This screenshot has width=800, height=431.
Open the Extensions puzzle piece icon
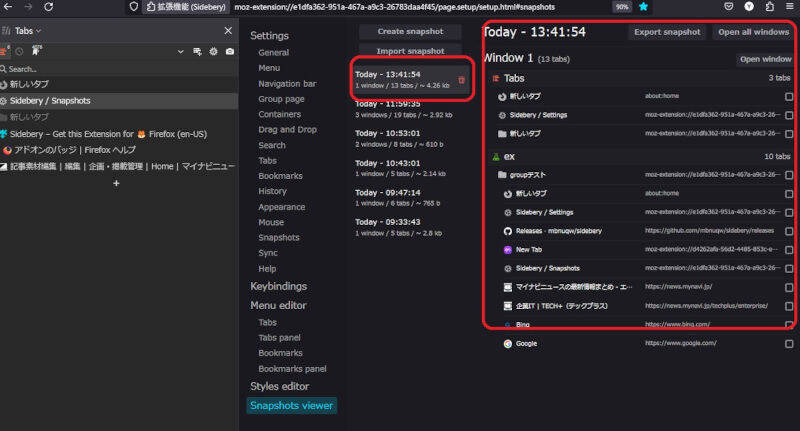pyautogui.click(x=769, y=7)
